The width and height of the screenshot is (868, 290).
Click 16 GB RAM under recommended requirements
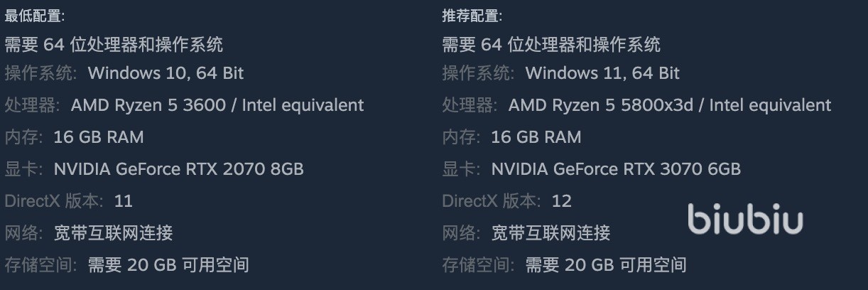(536, 137)
